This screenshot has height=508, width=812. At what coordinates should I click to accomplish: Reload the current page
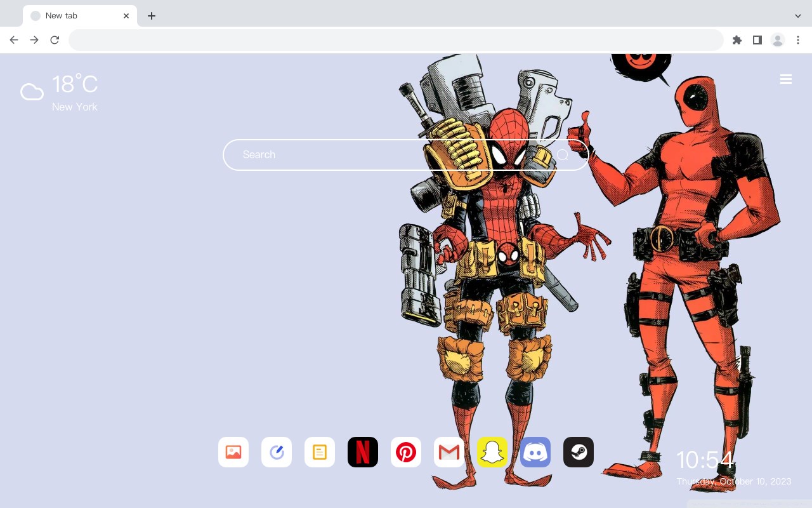pos(55,40)
